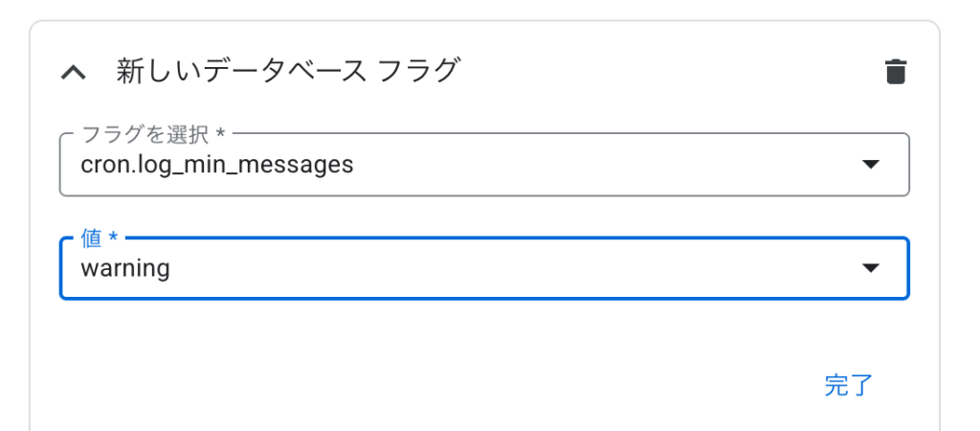980x431 pixels.
Task: Expand flag list with the top dropdown triangle
Action: 871,165
